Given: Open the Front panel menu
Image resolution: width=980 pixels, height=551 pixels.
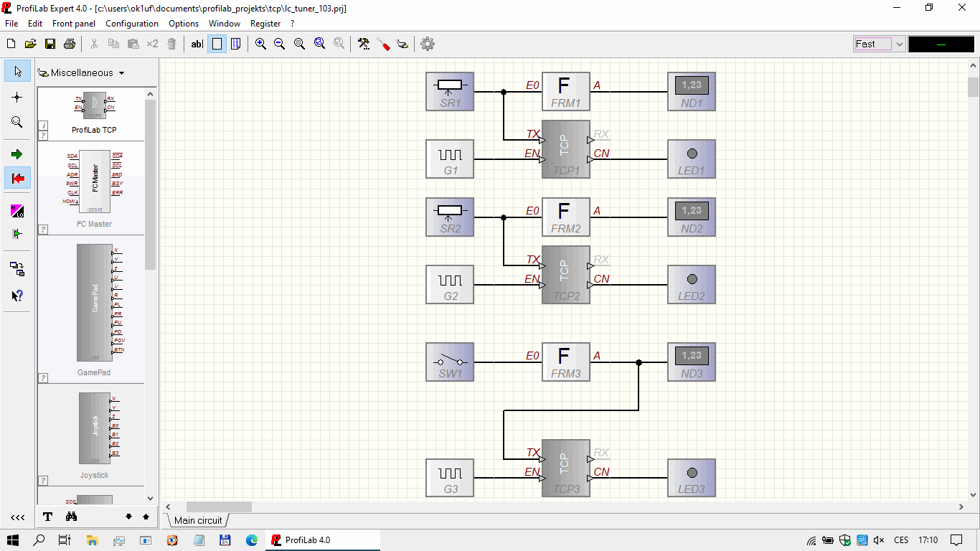Looking at the screenshot, I should click(74, 24).
